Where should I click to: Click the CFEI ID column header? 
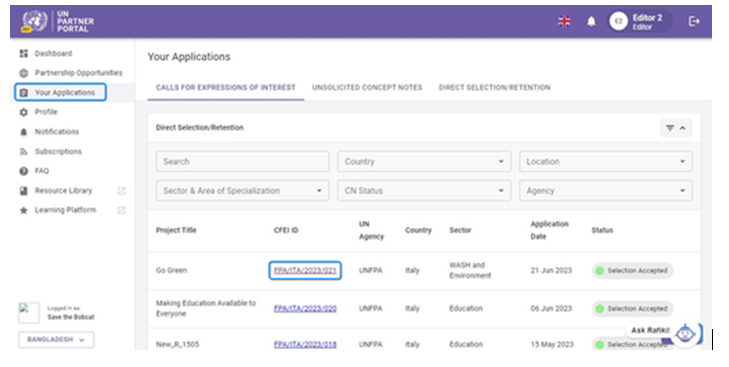click(x=286, y=230)
